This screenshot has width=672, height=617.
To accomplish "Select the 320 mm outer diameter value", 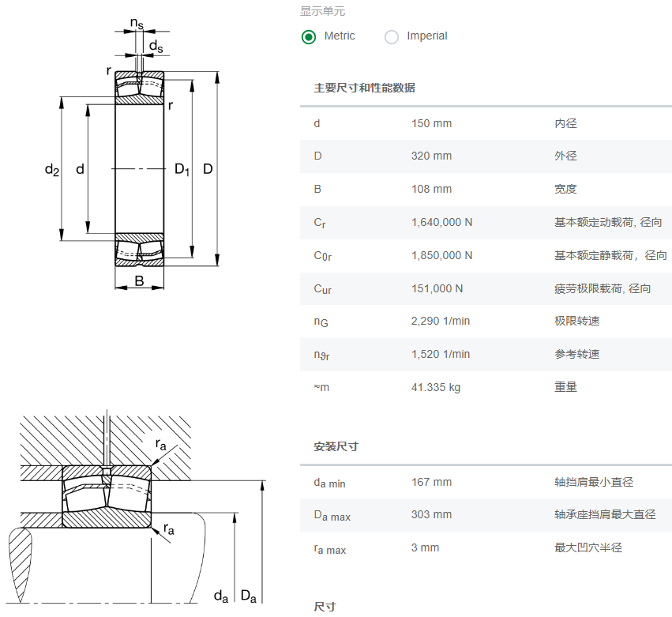I will pyautogui.click(x=432, y=156).
